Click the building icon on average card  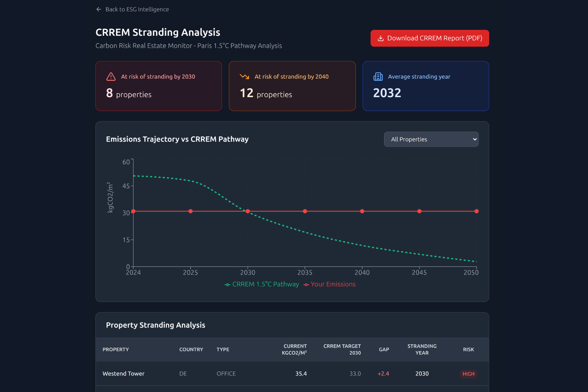click(x=378, y=77)
